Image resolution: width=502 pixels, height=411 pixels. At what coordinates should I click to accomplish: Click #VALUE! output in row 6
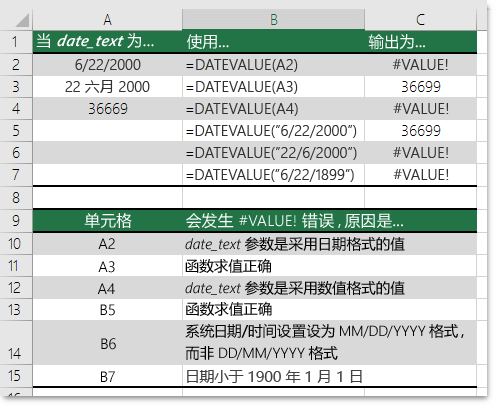[x=421, y=153]
